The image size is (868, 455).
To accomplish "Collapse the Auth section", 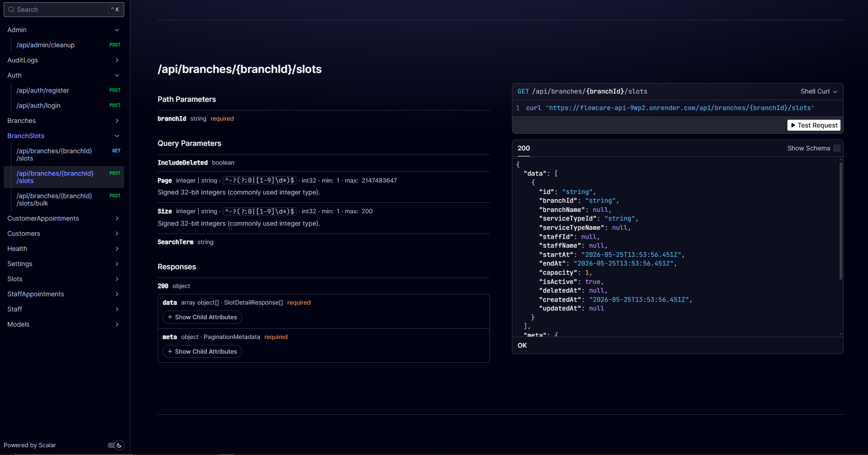I will pyautogui.click(x=117, y=75).
